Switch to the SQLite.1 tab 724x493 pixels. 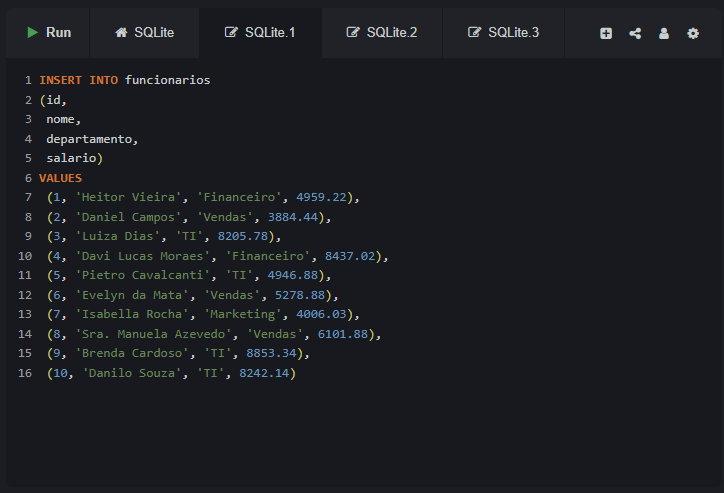click(260, 33)
